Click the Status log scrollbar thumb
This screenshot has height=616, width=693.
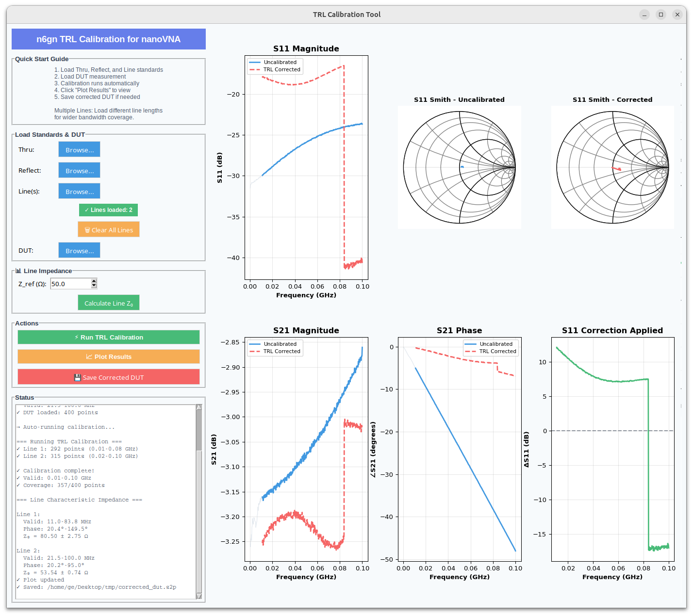click(x=199, y=430)
